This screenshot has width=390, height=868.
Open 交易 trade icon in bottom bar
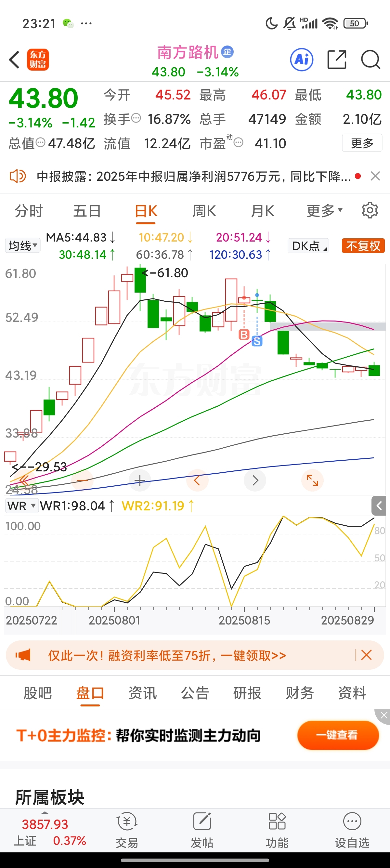tap(127, 830)
